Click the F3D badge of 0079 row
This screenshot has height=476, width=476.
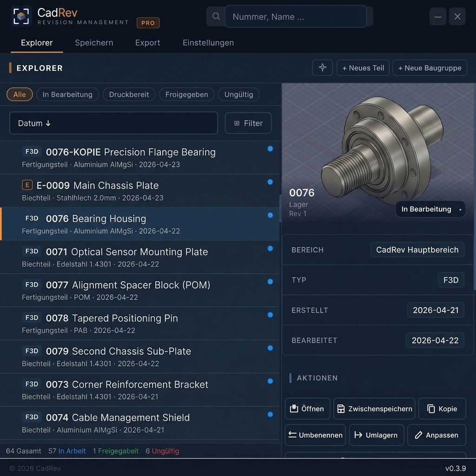pyautogui.click(x=32, y=351)
